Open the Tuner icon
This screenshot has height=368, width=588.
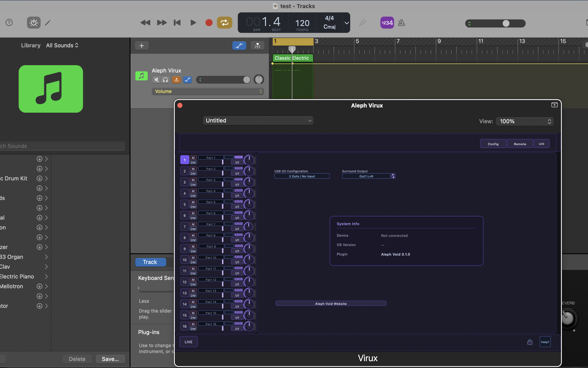pos(363,23)
